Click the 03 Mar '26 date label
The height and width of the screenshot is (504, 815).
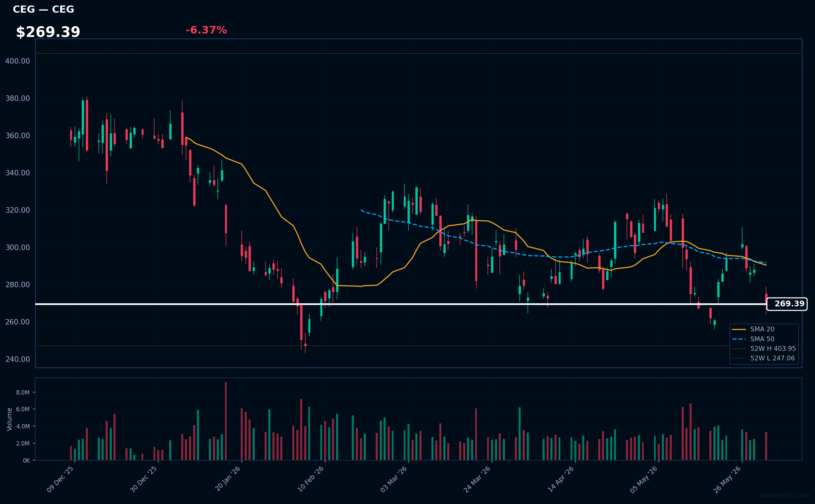click(394, 479)
